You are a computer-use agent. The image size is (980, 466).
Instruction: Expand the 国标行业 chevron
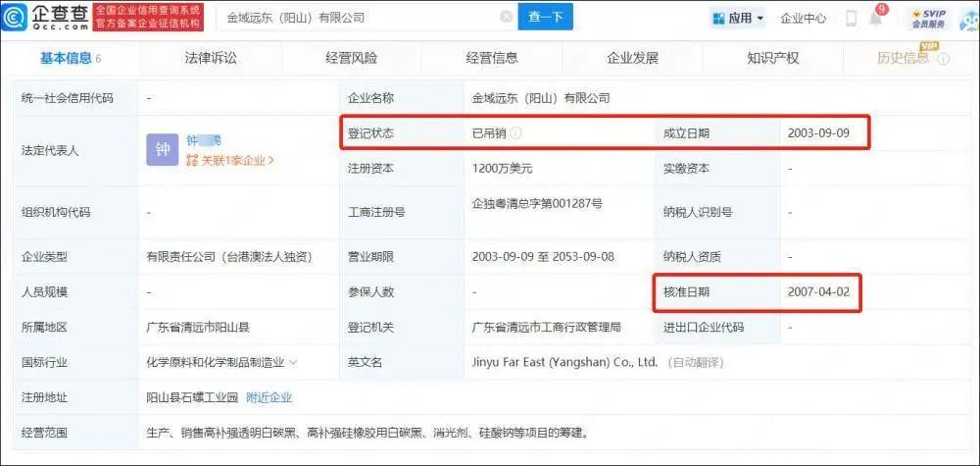click(293, 362)
